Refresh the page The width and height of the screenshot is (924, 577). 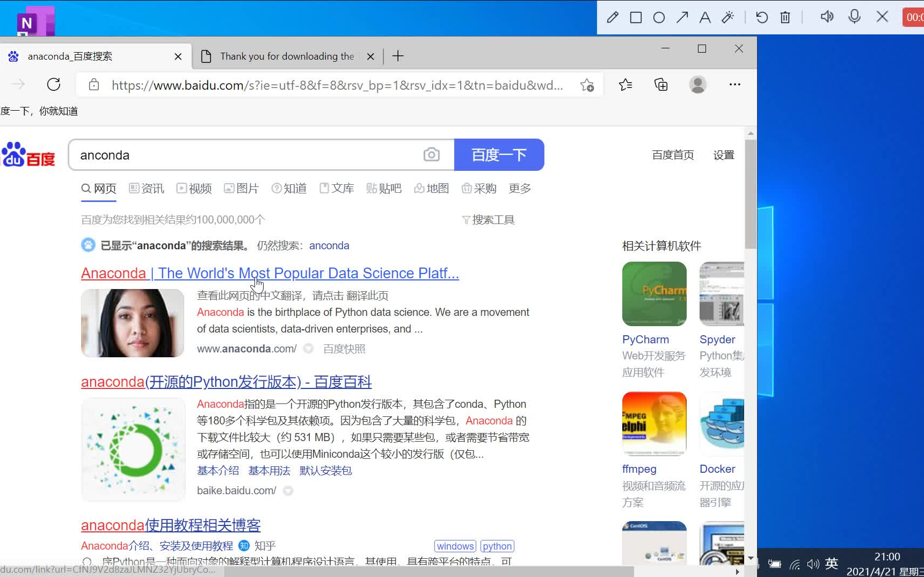54,84
